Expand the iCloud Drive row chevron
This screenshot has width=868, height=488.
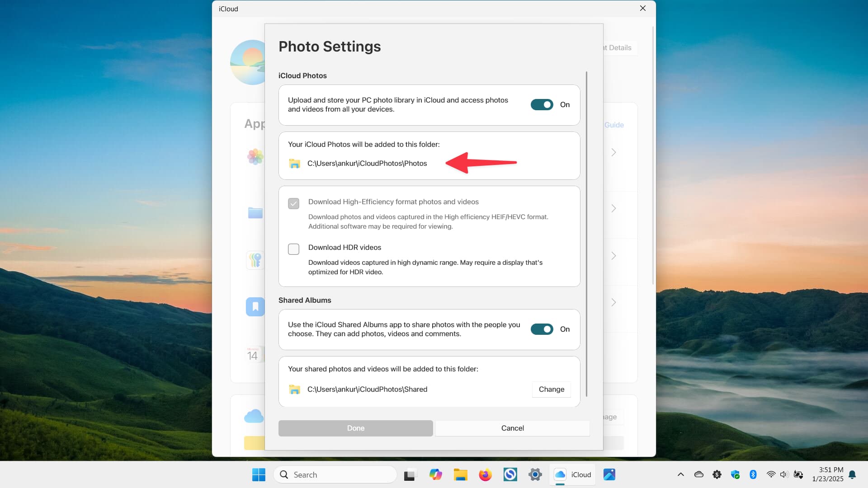613,208
